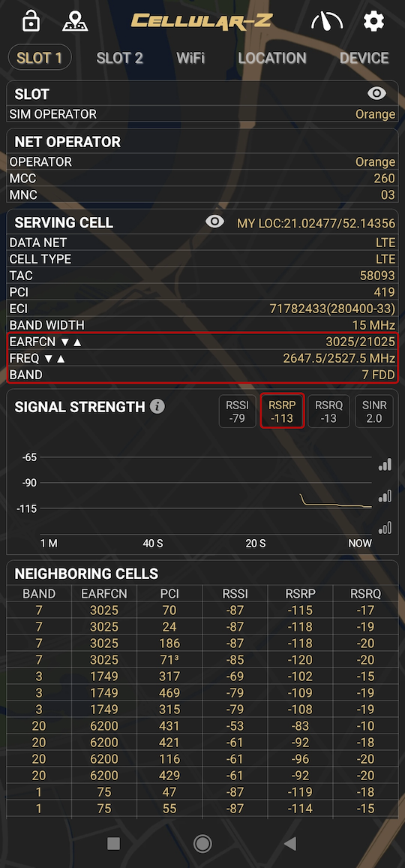Open the LOCATION tab
405x868 pixels.
coord(271,58)
